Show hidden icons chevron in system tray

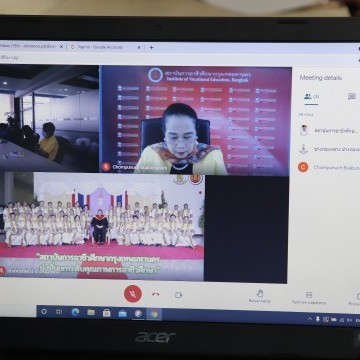[310, 319]
